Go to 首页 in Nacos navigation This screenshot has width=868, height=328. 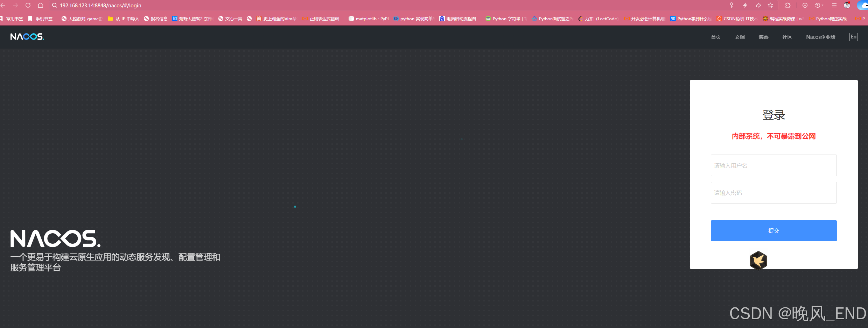[x=716, y=37]
